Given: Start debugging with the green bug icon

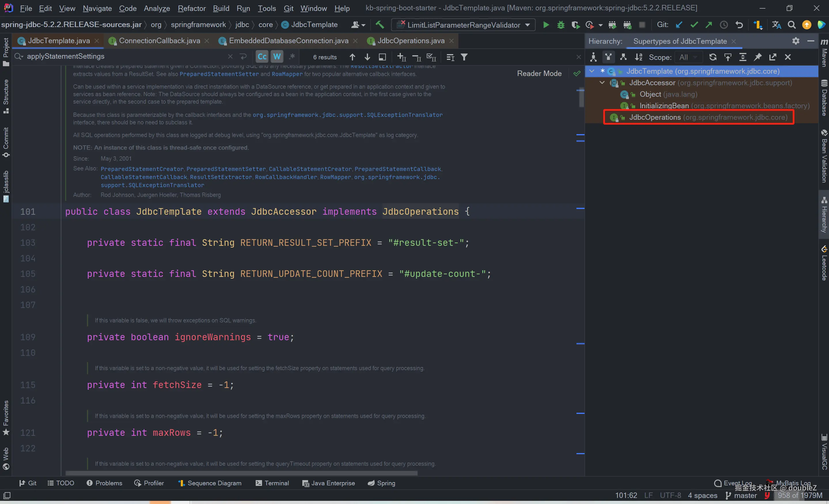Looking at the screenshot, I should (561, 25).
